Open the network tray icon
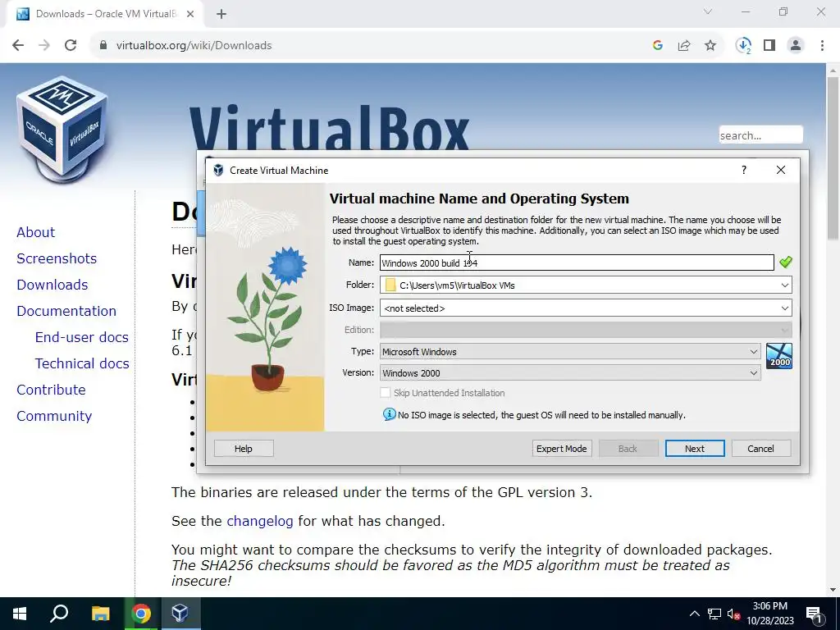This screenshot has height=630, width=840. pyautogui.click(x=714, y=614)
